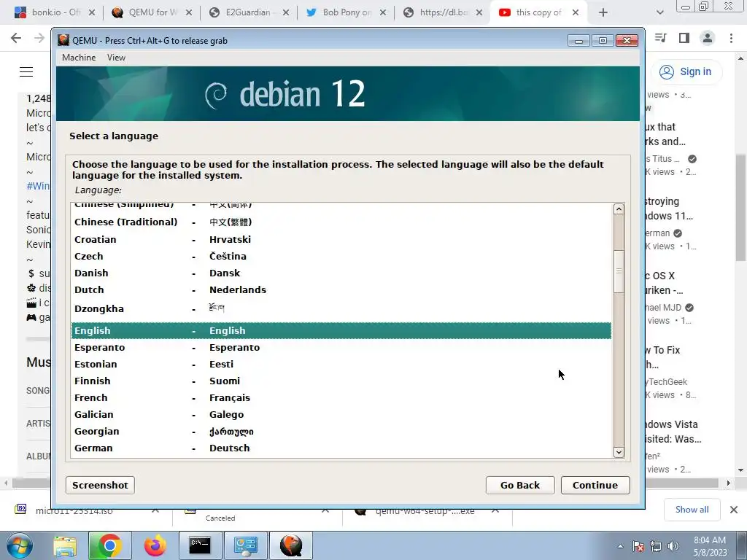Show hidden system tray icons

coord(620,547)
